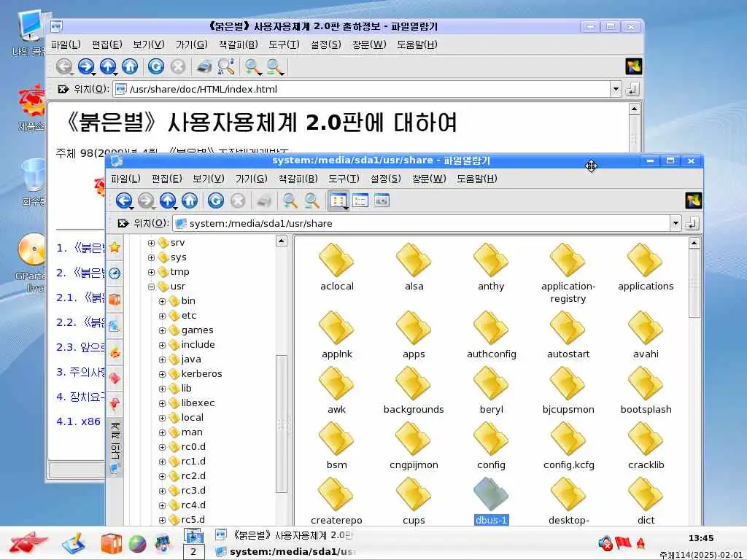Select the rc3.d item in the tree
This screenshot has width=747, height=560.
coord(188,491)
